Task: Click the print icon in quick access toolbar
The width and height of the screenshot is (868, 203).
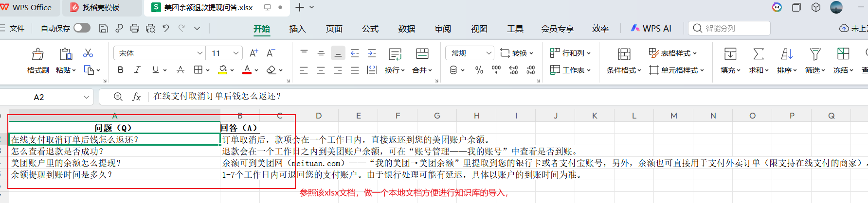Action: pos(135,28)
